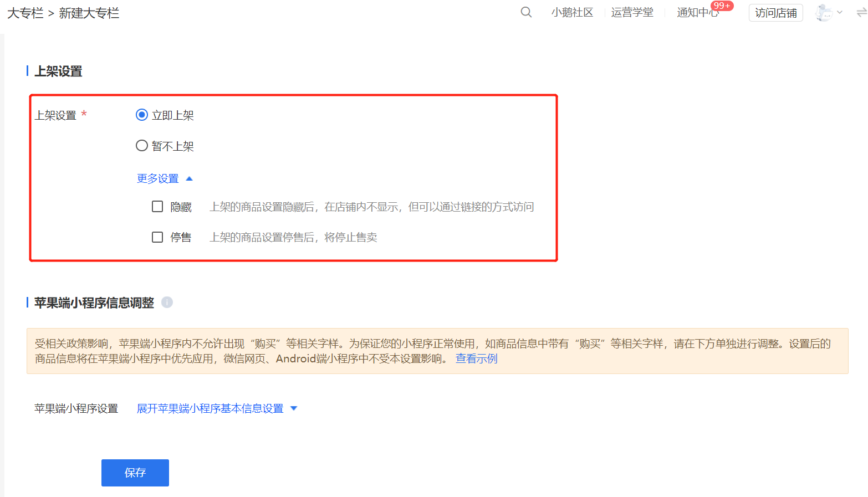The width and height of the screenshot is (868, 497).
Task: Click the 访问店铺 button
Action: coord(775,13)
